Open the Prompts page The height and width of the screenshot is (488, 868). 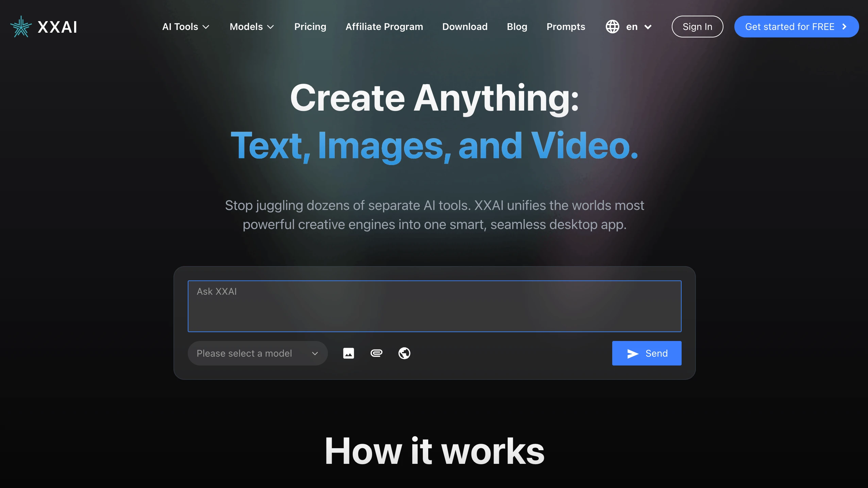(566, 27)
